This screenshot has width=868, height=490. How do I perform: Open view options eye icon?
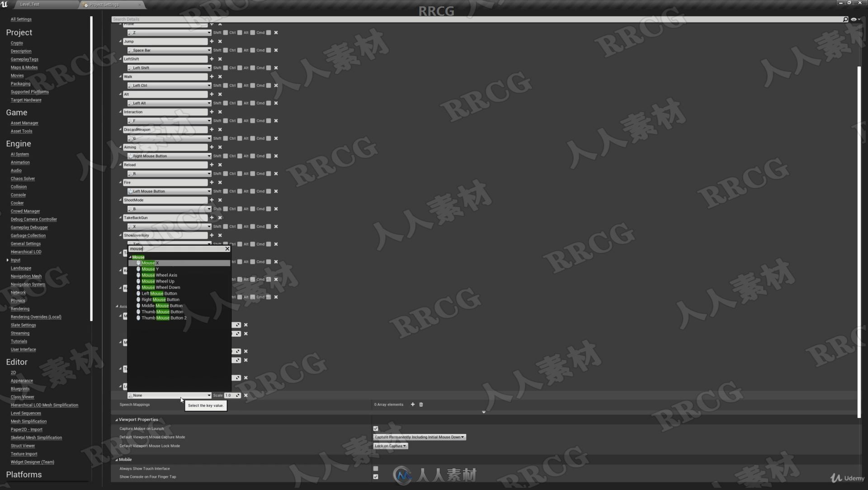tap(855, 19)
